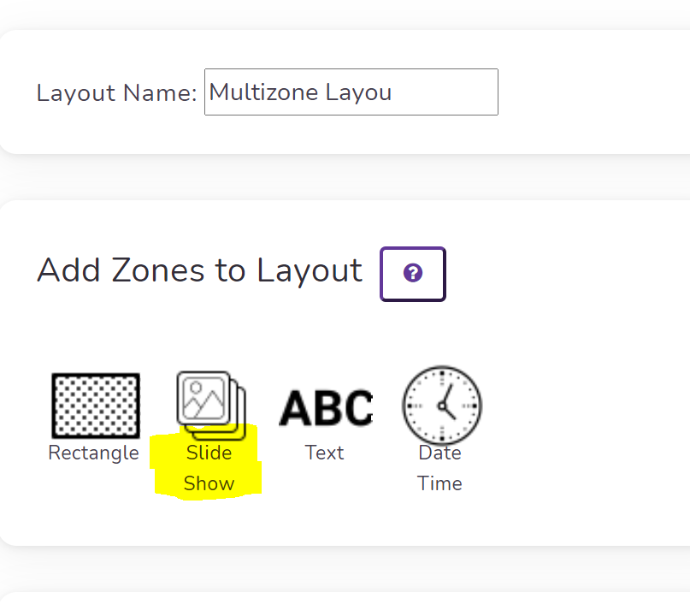Place cursor on the "Multizone Layou" text
Image resolution: width=690 pixels, height=616 pixels.
(300, 92)
